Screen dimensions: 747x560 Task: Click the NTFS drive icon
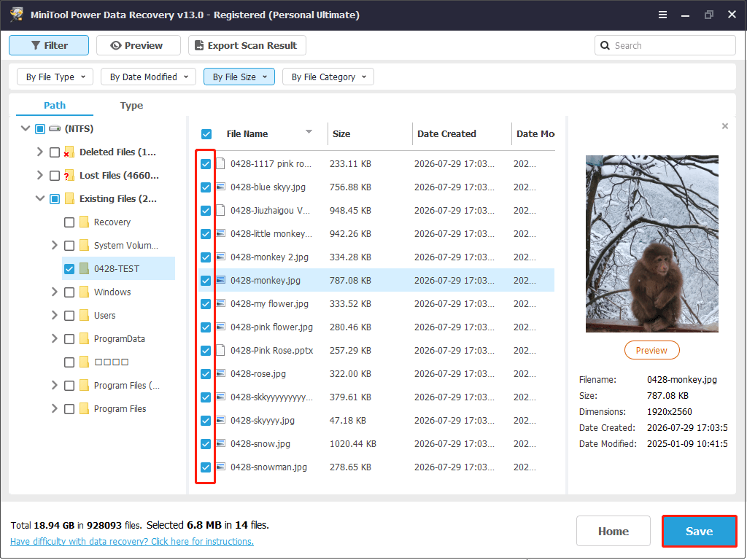click(x=55, y=128)
